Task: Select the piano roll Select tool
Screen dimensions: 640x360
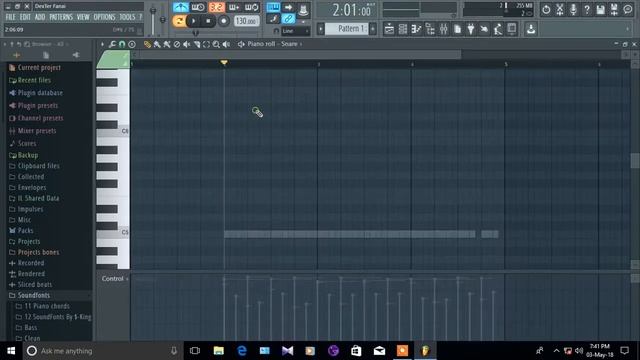Action: tap(206, 44)
